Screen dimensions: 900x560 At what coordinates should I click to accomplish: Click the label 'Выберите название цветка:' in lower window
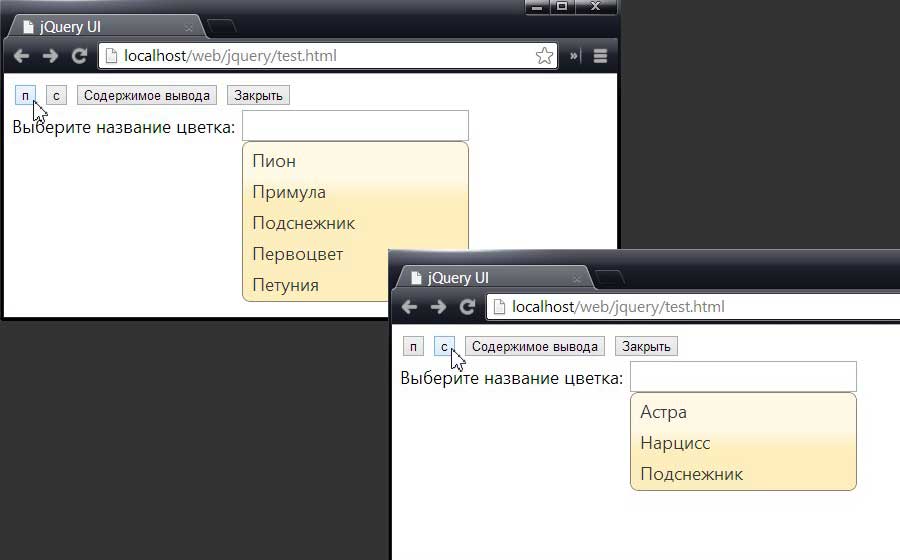pyautogui.click(x=511, y=378)
